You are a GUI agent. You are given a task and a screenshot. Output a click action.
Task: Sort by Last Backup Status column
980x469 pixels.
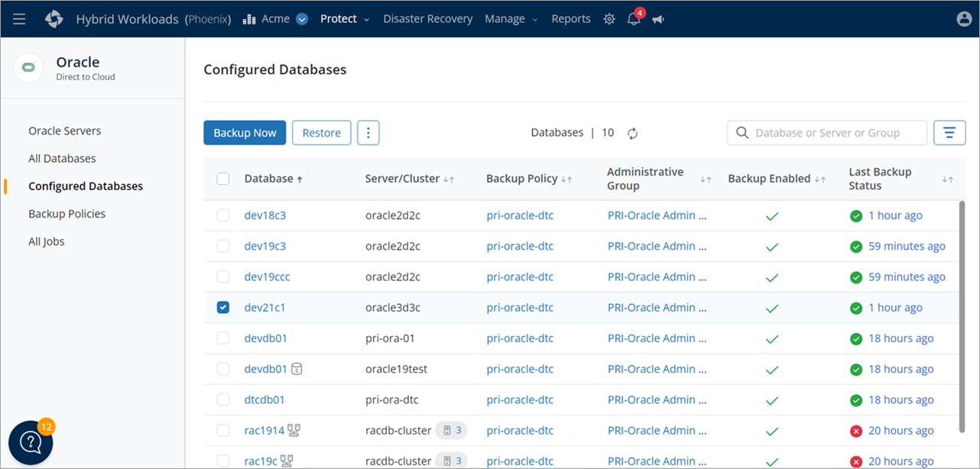948,179
